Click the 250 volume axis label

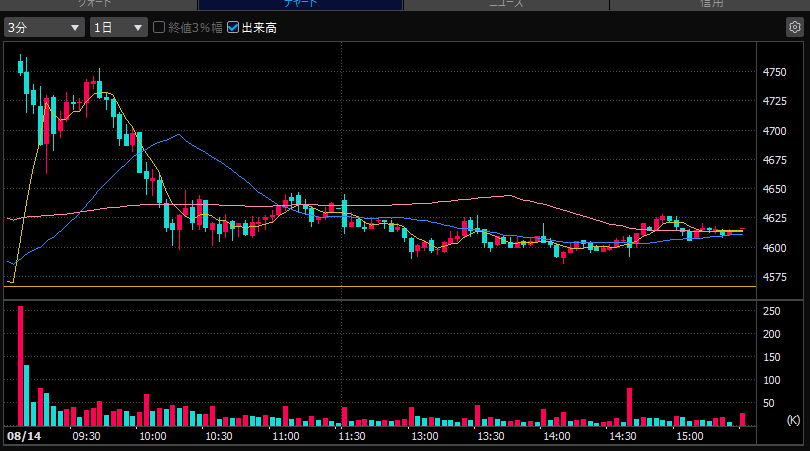click(771, 311)
